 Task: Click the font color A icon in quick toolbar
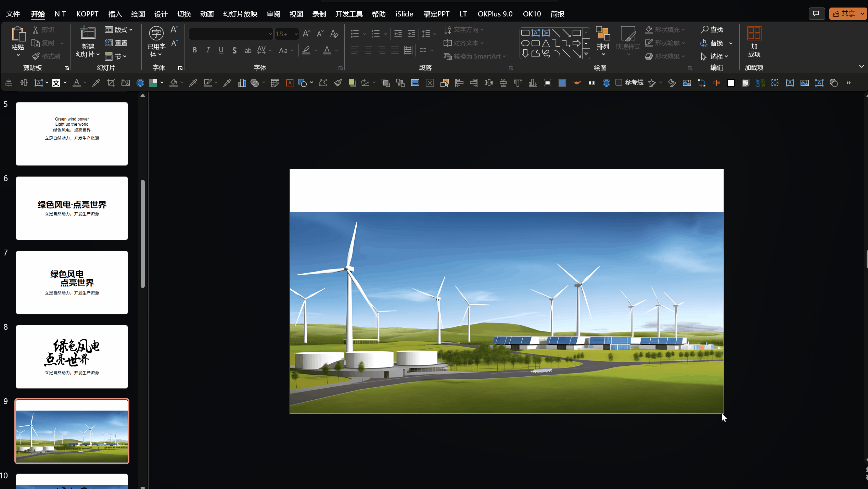click(x=77, y=83)
